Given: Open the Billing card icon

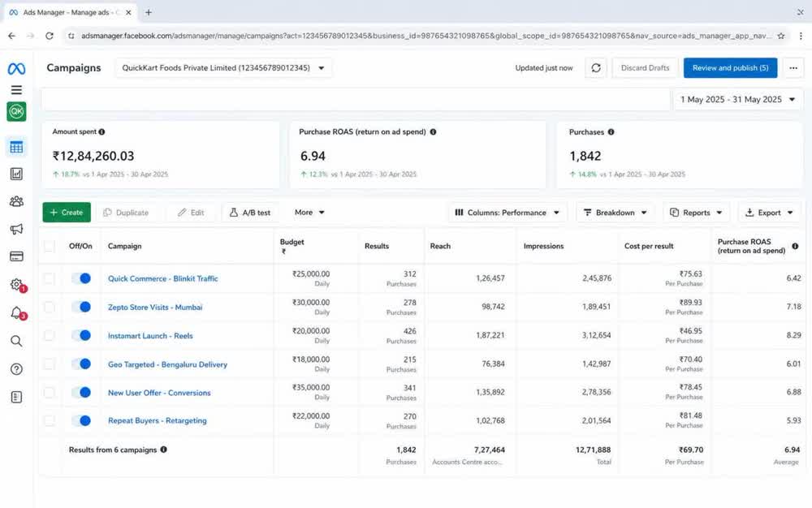Looking at the screenshot, I should (16, 256).
